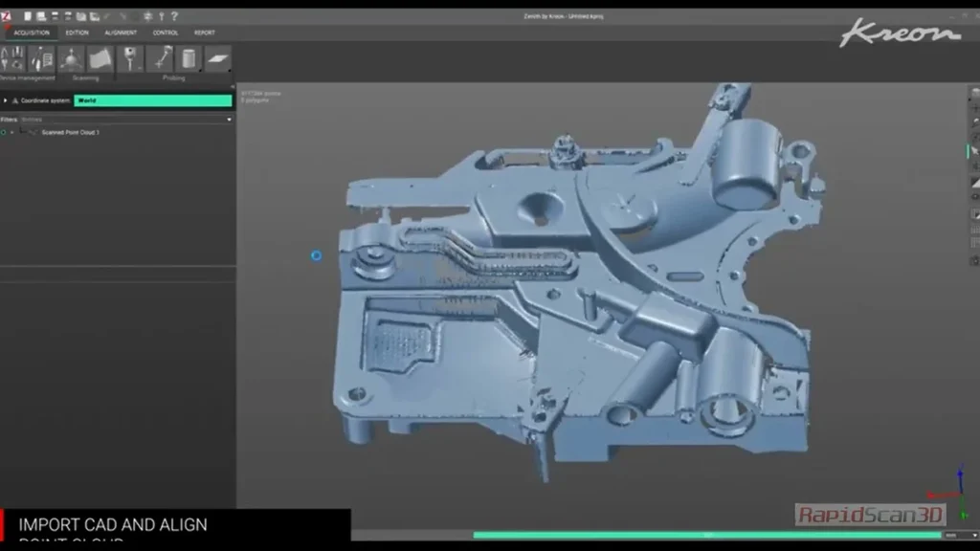The height and width of the screenshot is (551, 980).
Task: Open the Device management tool icon
Action: click(x=13, y=59)
